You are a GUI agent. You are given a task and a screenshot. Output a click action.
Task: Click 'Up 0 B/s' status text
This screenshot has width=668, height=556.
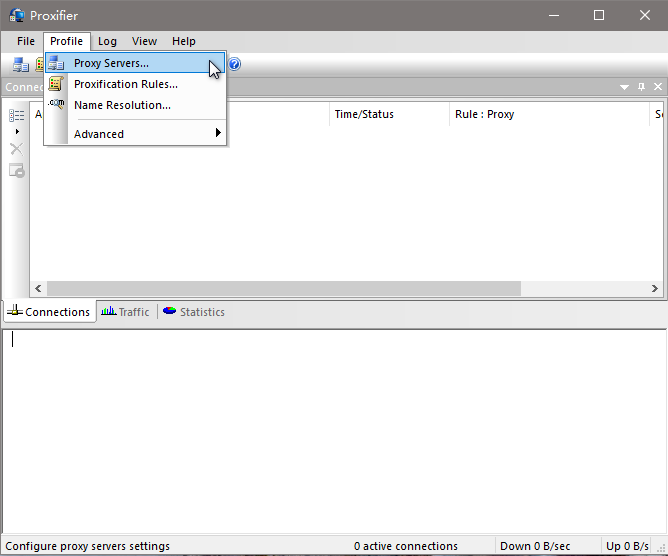pos(627,546)
